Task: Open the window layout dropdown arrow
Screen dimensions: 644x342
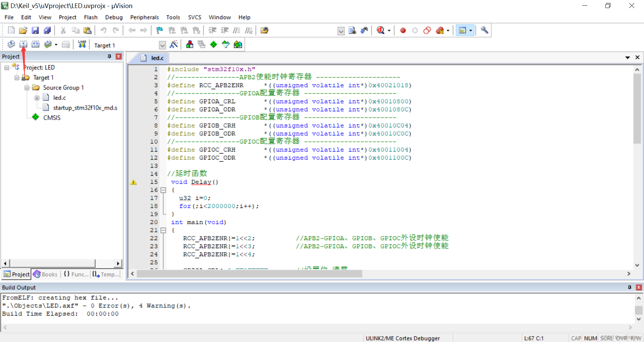Action: click(x=471, y=31)
